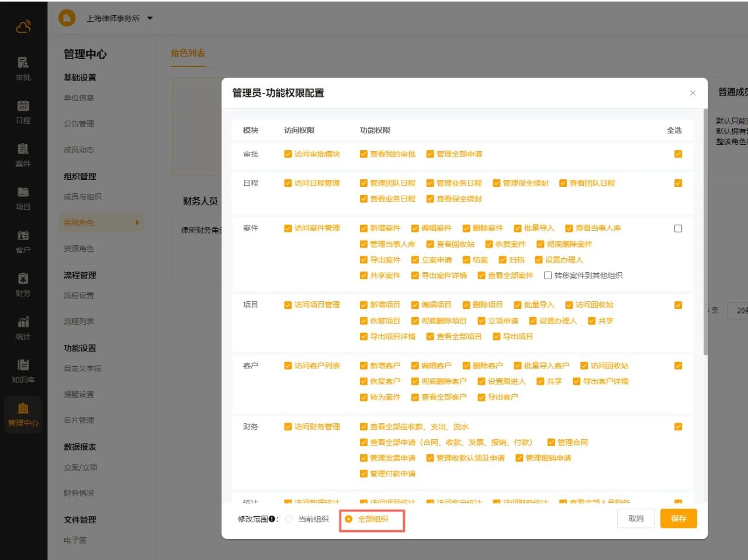Open the 日程 calendar sidebar icon

click(23, 112)
